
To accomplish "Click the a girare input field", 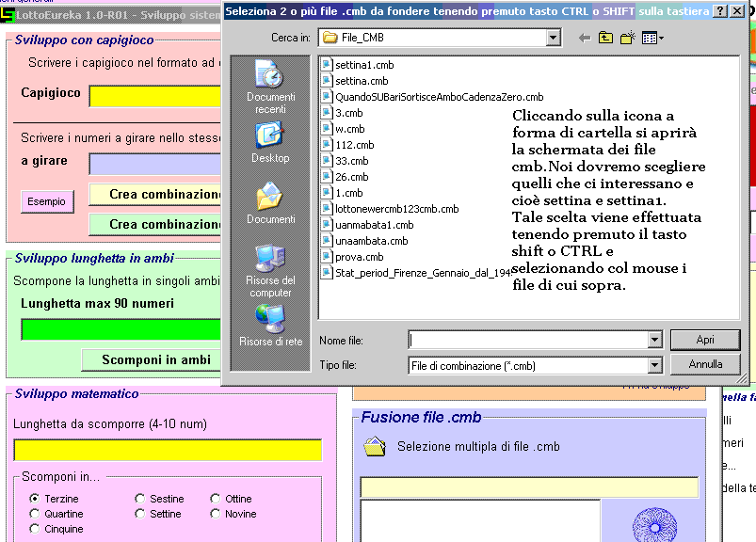I will pos(154,165).
